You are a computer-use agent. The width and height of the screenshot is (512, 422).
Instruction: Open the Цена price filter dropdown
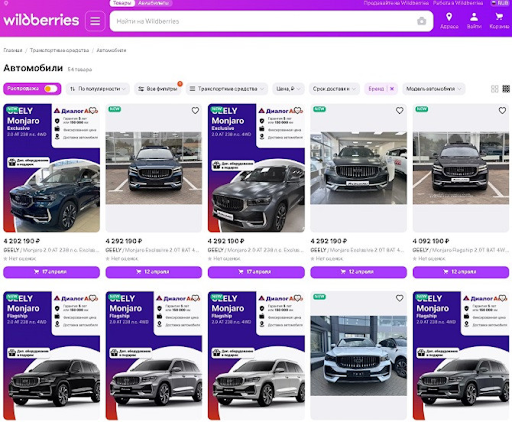(x=288, y=89)
